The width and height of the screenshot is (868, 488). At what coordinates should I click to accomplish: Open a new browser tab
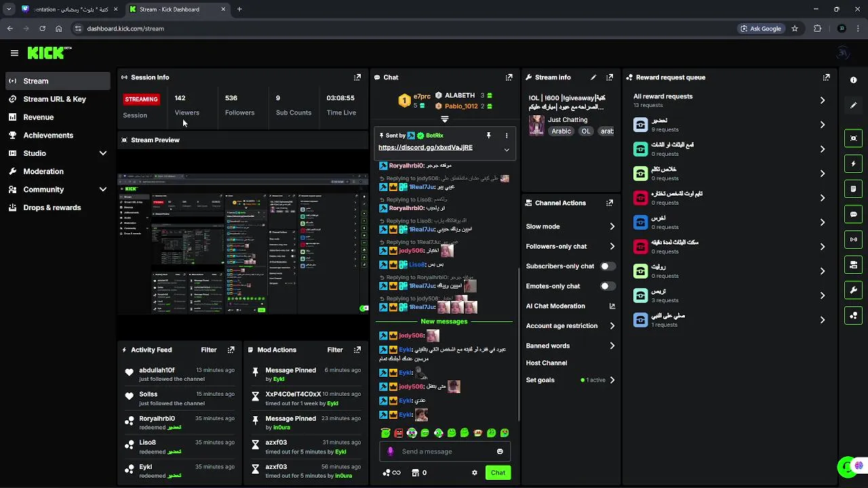[239, 9]
